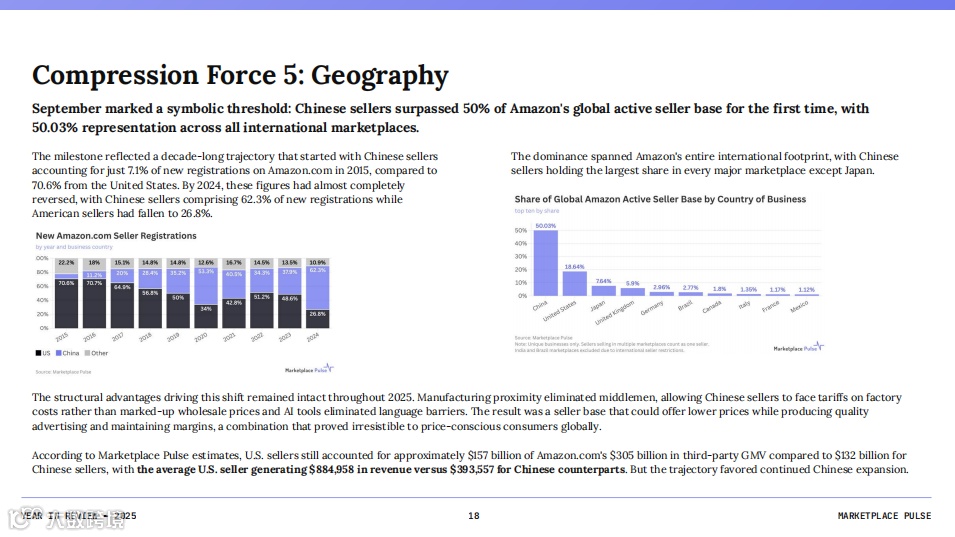Click the paragraph starting 'The milestone reflected'
Screen dimensions: 955x537
(234, 185)
